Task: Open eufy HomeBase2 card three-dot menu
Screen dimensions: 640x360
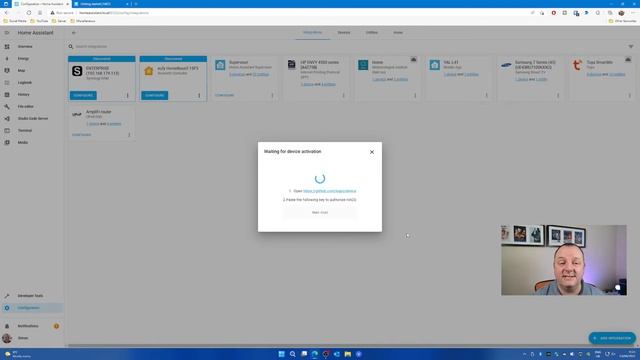Action: (x=199, y=96)
